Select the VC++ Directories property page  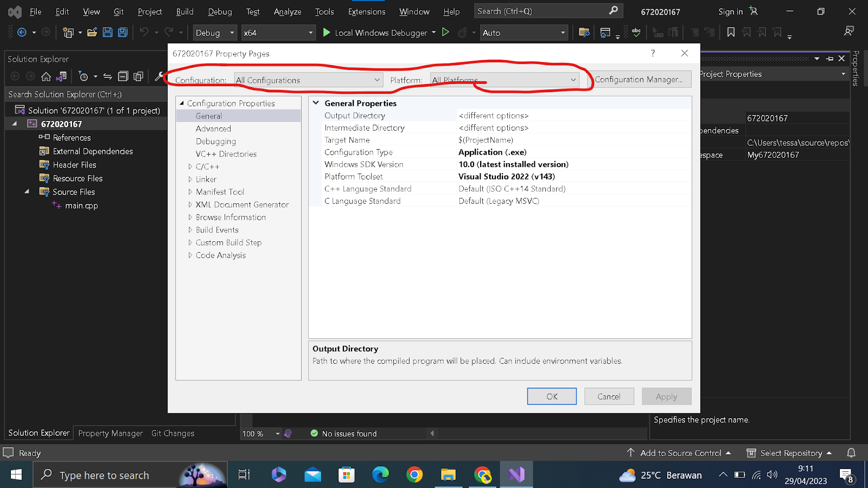(x=226, y=154)
